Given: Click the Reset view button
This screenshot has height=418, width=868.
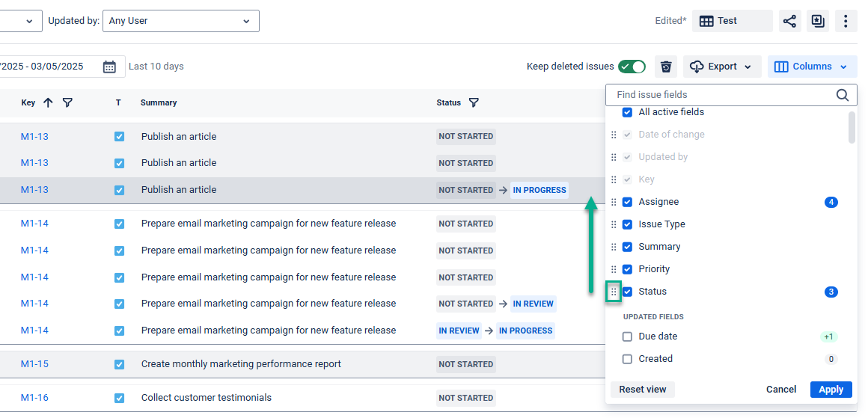Looking at the screenshot, I should [x=643, y=390].
